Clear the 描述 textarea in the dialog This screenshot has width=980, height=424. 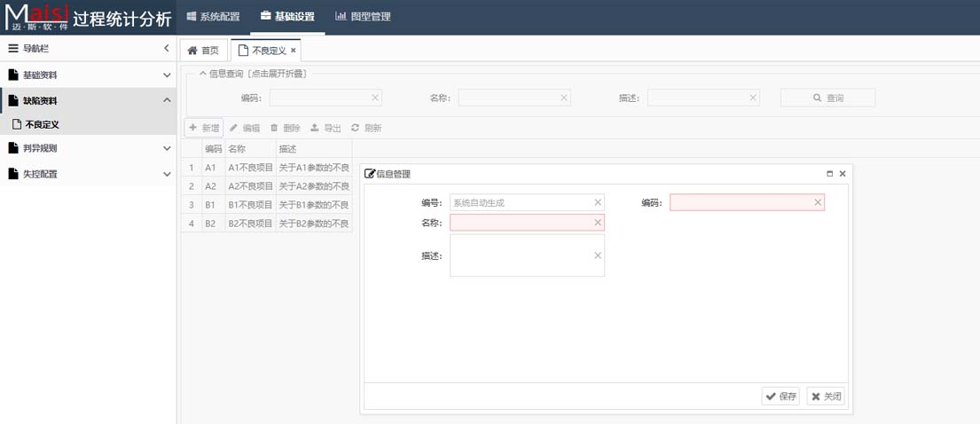coord(598,255)
